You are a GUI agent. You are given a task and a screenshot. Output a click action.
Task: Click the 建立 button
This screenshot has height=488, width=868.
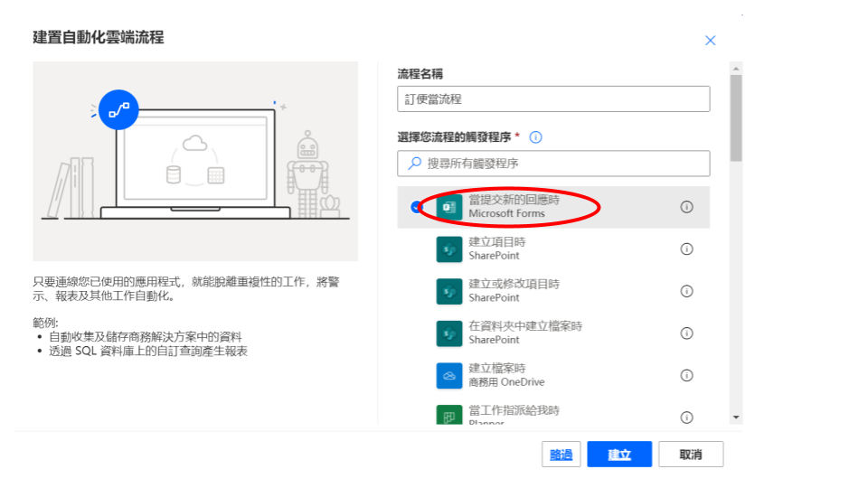click(619, 455)
